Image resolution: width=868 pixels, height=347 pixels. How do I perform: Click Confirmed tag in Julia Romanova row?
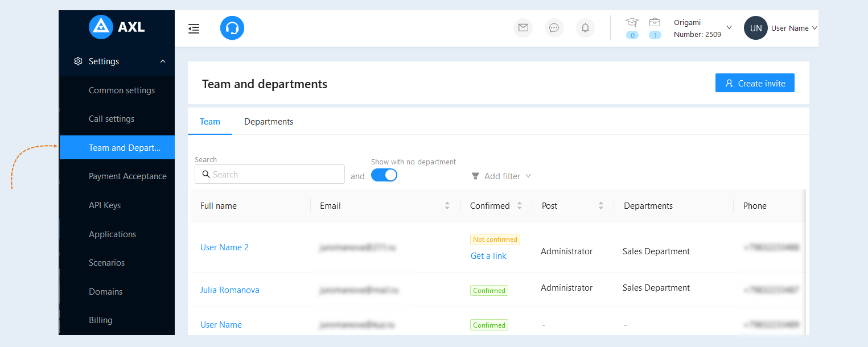coord(489,290)
